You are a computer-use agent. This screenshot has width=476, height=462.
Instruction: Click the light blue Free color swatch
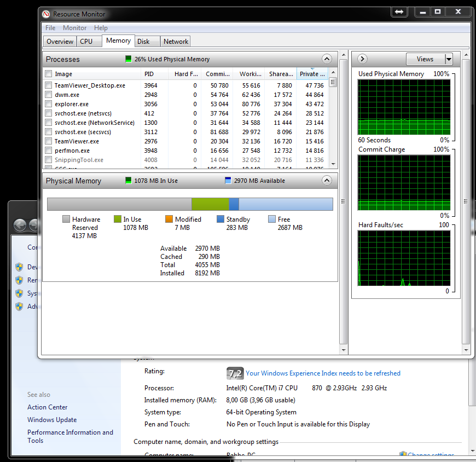pyautogui.click(x=272, y=219)
